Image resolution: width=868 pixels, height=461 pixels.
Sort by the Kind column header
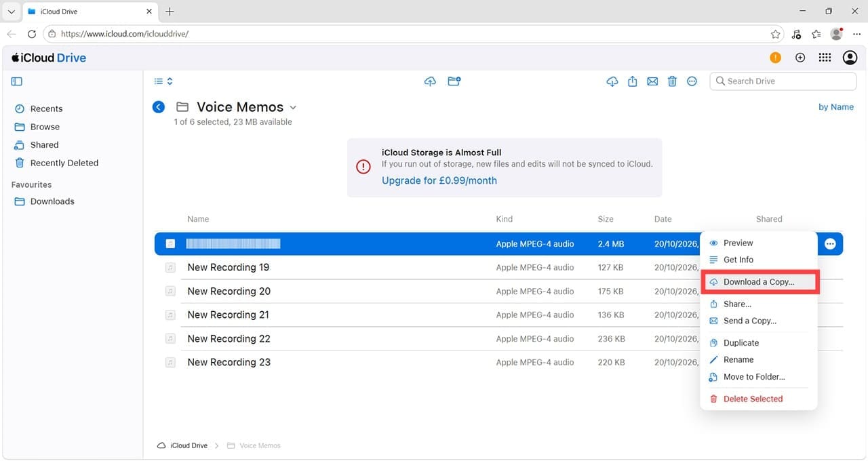point(505,219)
